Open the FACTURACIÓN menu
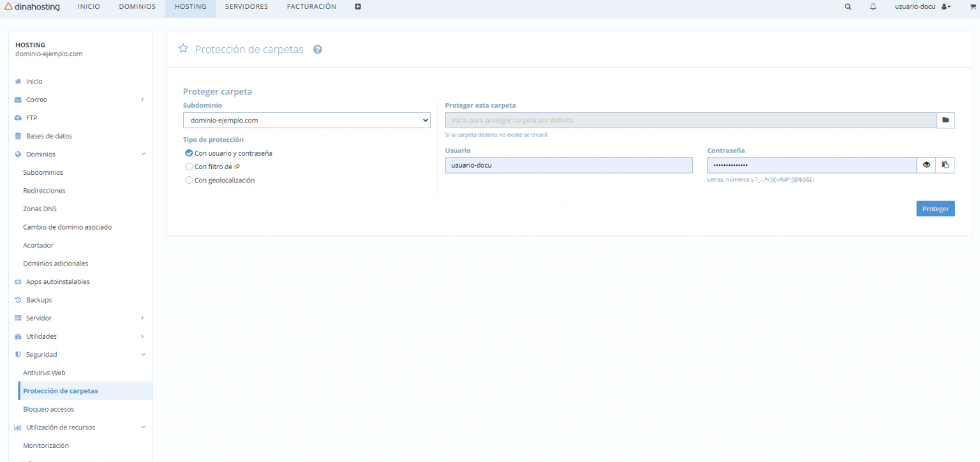The image size is (980, 462). coord(311,6)
